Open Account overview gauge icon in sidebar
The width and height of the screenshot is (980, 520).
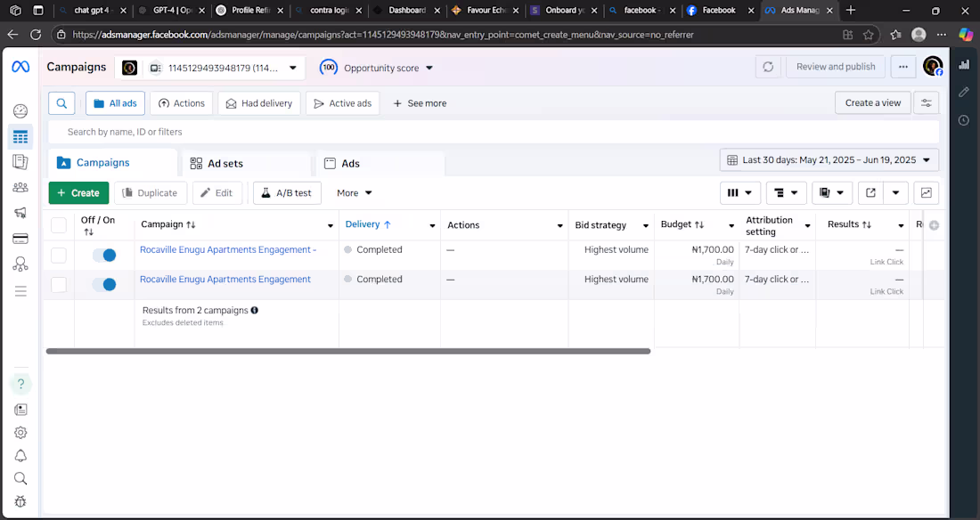tap(20, 111)
